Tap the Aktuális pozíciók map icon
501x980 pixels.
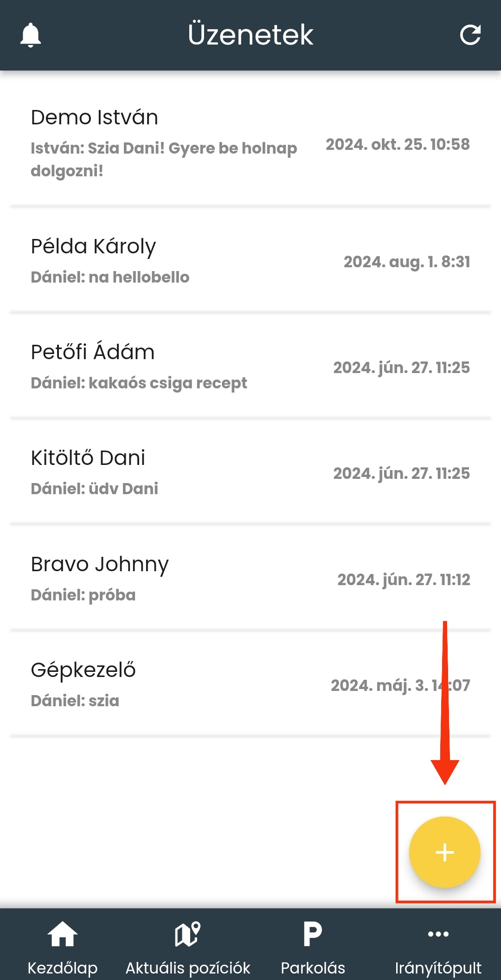coord(187,934)
